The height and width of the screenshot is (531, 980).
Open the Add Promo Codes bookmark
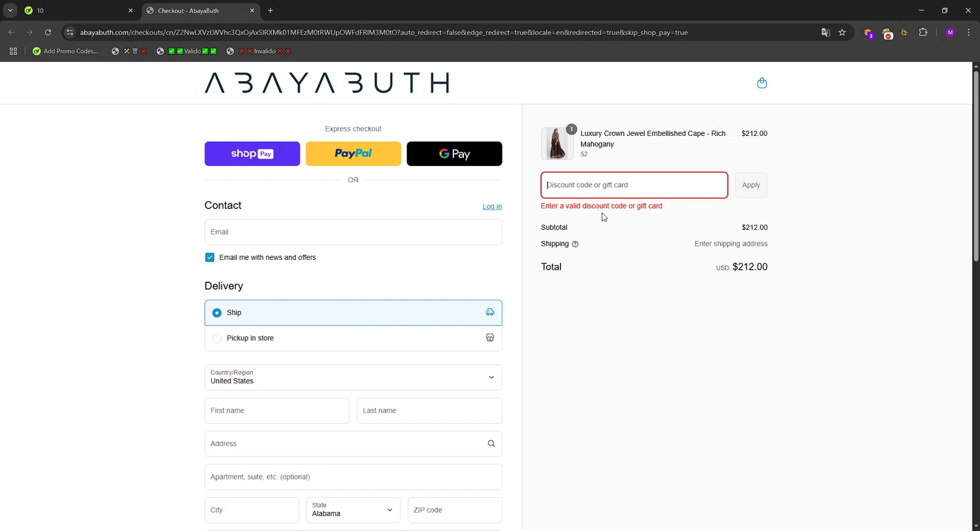tap(65, 51)
